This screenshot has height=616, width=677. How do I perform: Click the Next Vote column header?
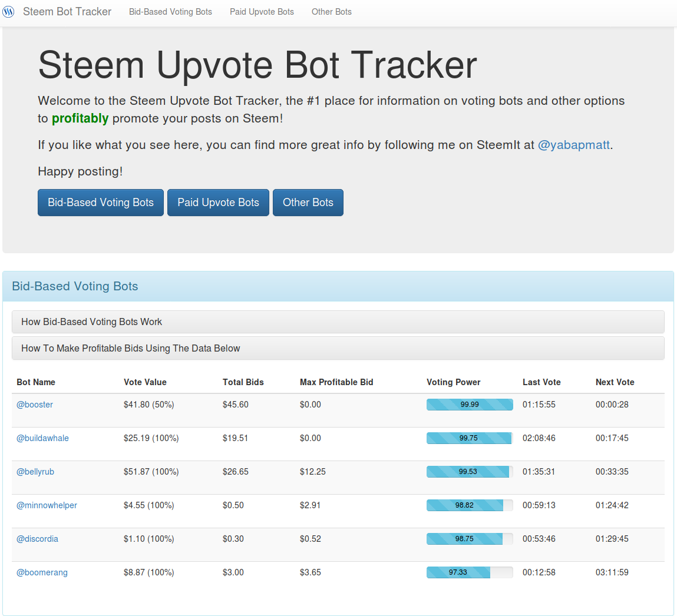pos(615,382)
